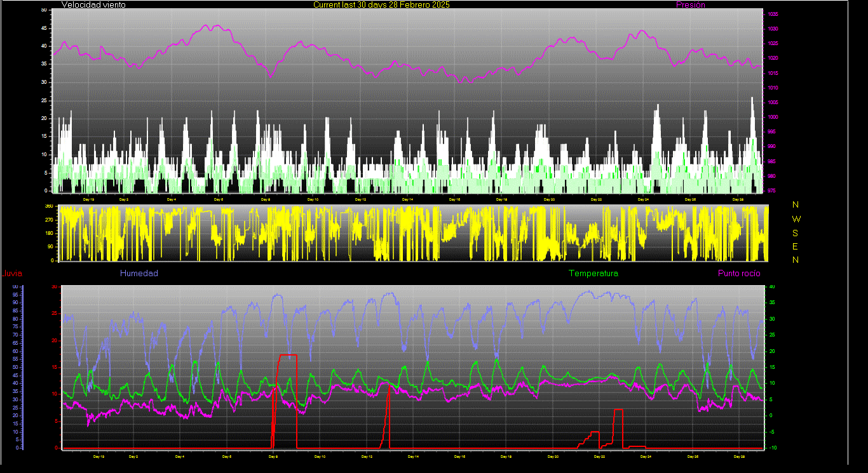Click '55' on the blue humidity axis
Image resolution: width=868 pixels, height=473 pixels.
coord(15,359)
